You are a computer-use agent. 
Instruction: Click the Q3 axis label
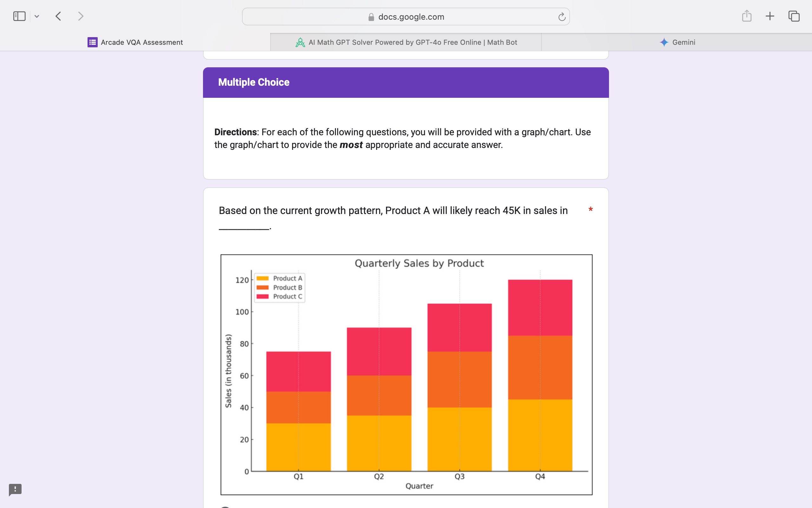(x=459, y=477)
